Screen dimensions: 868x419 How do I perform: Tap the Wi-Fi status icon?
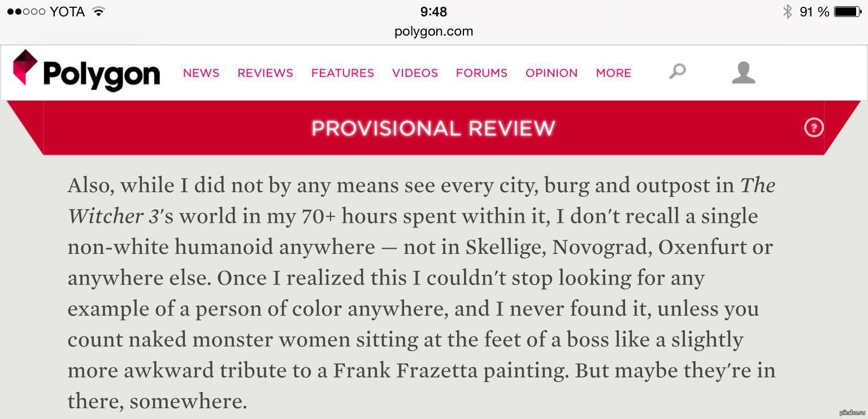[99, 11]
